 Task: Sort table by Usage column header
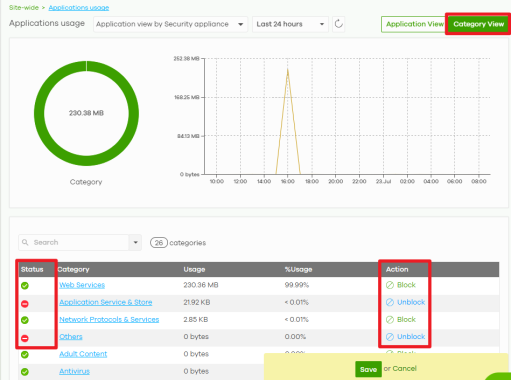click(194, 269)
